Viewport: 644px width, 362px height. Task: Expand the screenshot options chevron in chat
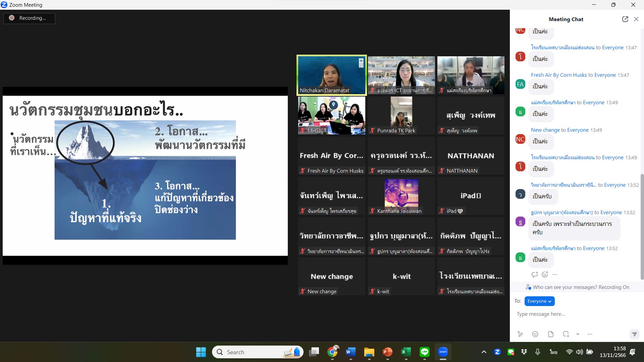pos(578,334)
